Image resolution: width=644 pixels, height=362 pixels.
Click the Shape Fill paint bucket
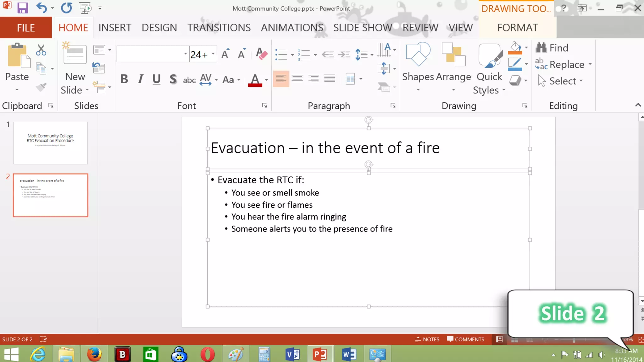515,48
